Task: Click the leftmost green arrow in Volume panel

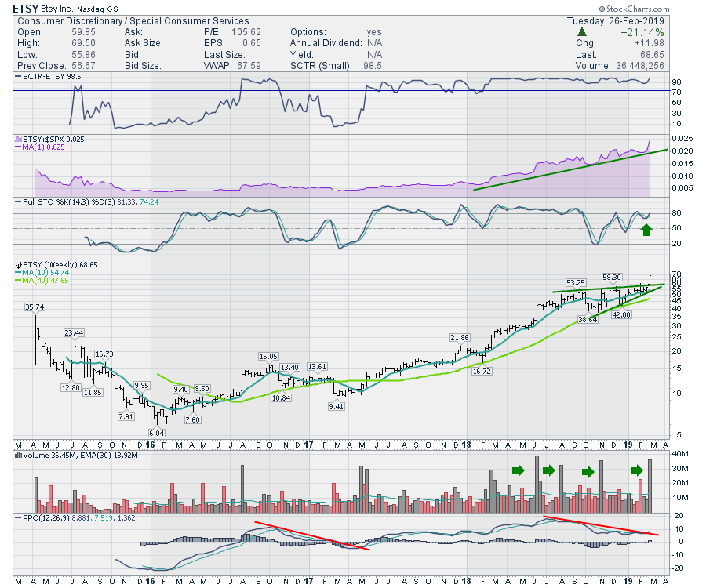Action: tap(518, 470)
